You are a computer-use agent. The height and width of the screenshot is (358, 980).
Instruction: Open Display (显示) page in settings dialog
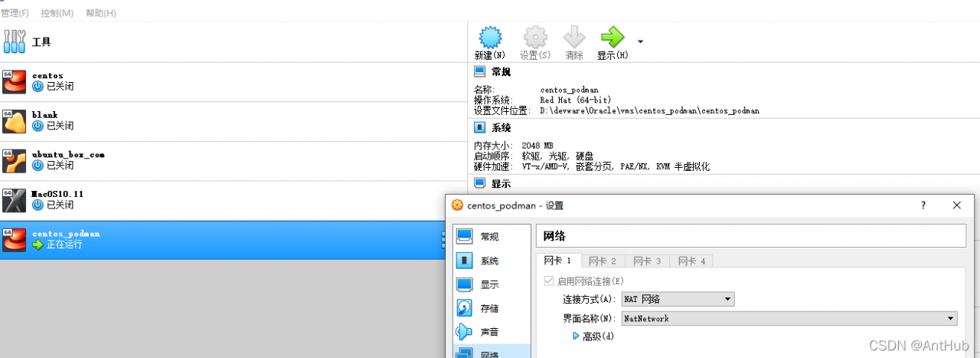pos(492,284)
